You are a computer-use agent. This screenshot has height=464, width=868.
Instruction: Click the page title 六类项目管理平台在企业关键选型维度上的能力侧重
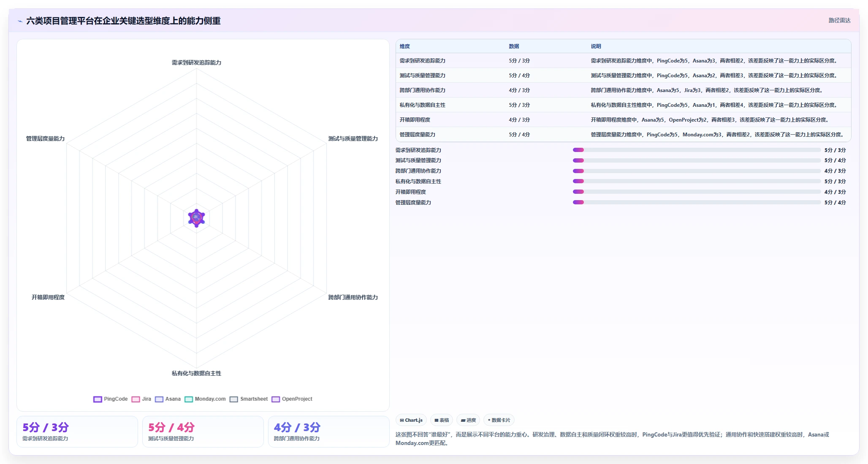(x=123, y=21)
